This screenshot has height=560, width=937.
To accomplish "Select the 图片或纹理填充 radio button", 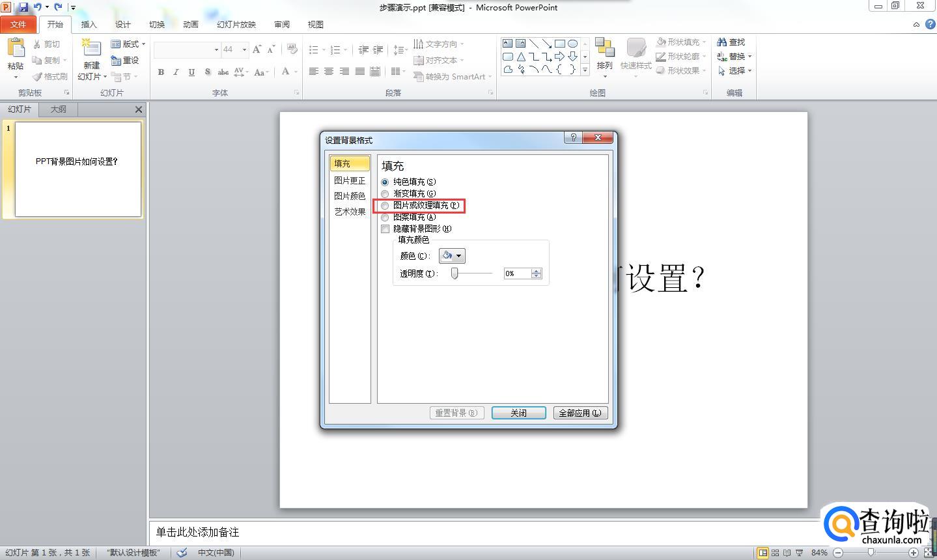I will 385,206.
